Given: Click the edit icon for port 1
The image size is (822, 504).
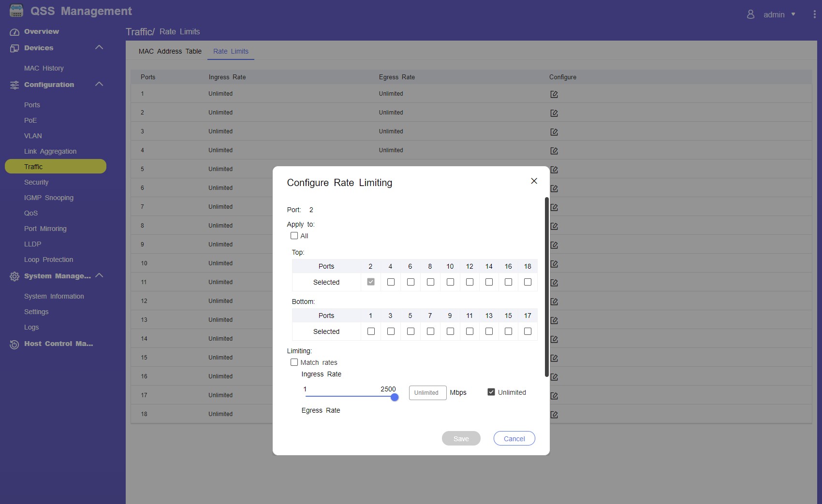Looking at the screenshot, I should [554, 94].
